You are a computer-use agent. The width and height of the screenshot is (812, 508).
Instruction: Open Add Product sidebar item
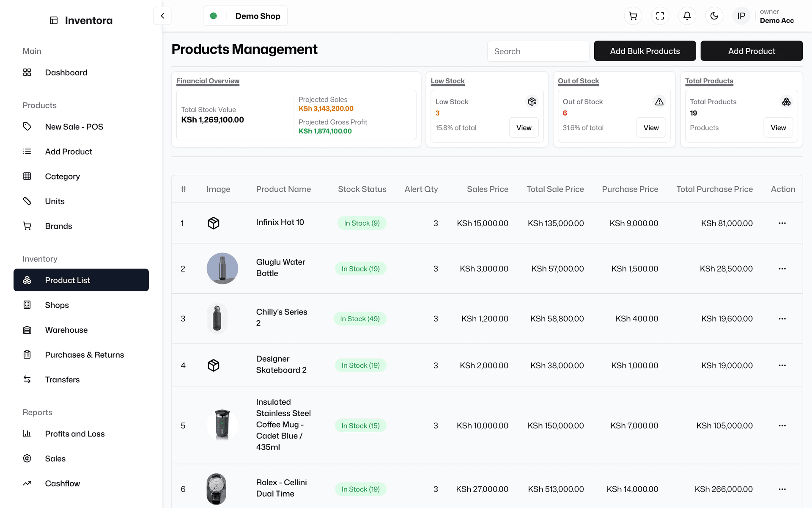tap(81, 152)
